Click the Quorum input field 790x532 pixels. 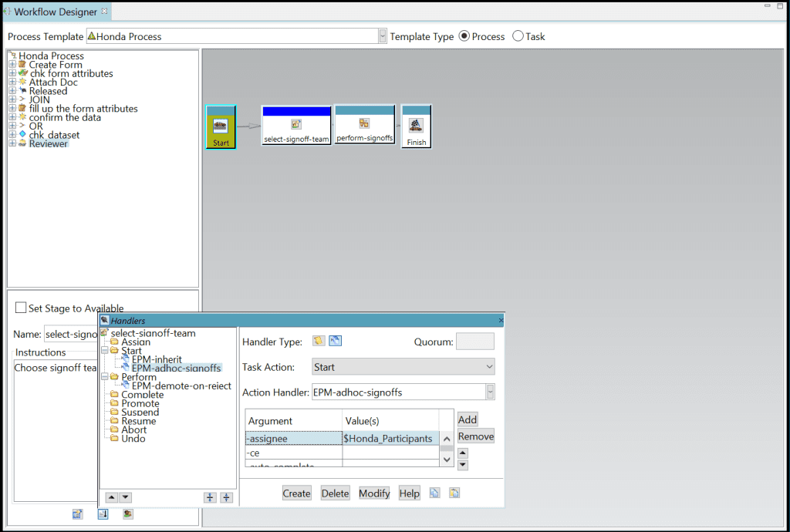474,342
